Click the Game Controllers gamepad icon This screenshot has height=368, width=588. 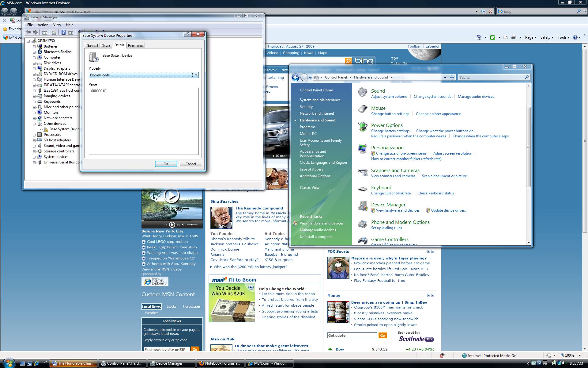(363, 241)
